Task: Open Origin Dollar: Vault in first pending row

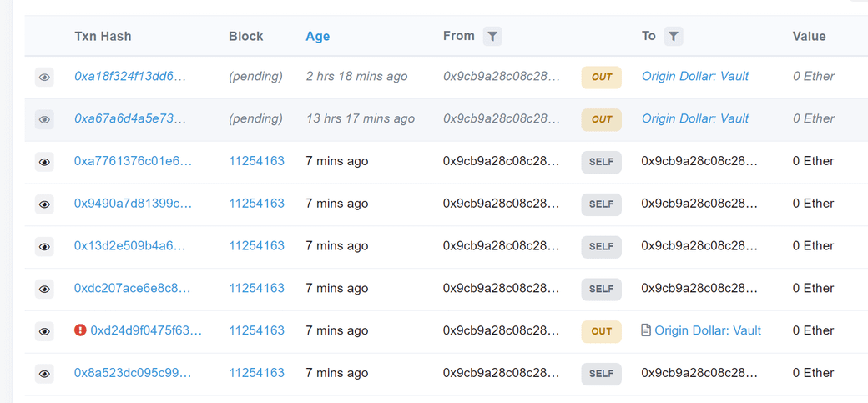Action: coord(694,76)
